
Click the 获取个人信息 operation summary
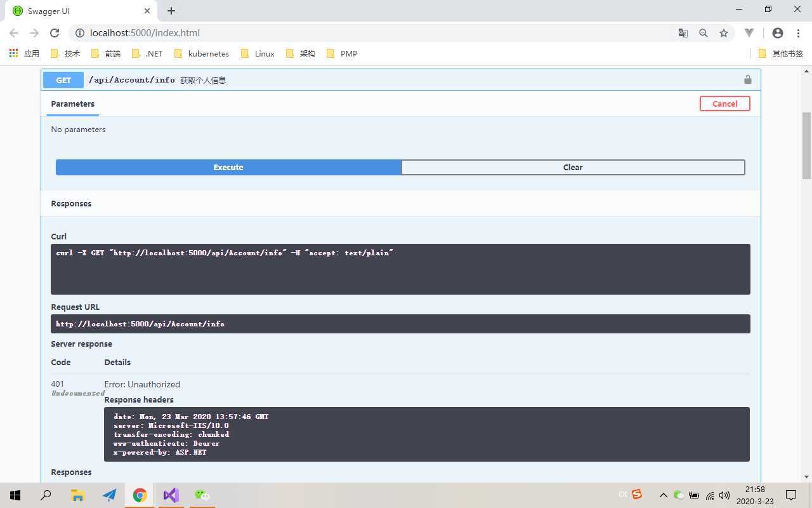[203, 81]
